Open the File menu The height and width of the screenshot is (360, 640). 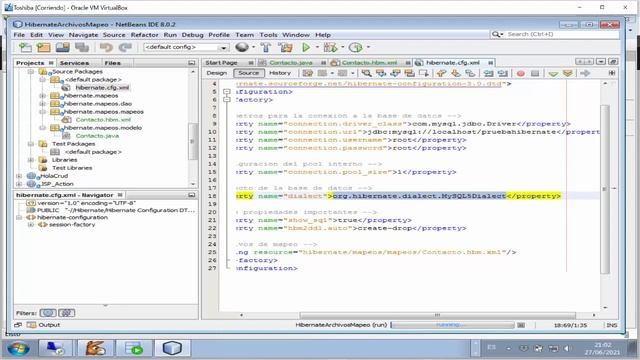click(19, 35)
